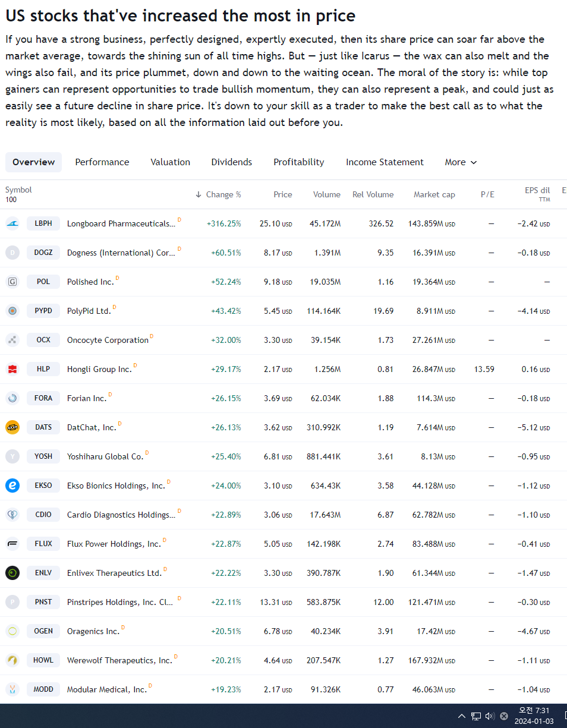Click the Oragenics logo icon
567x728 pixels.
tap(12, 631)
